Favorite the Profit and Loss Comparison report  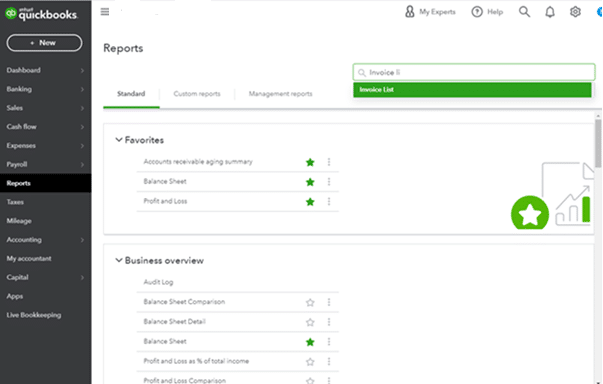point(310,381)
